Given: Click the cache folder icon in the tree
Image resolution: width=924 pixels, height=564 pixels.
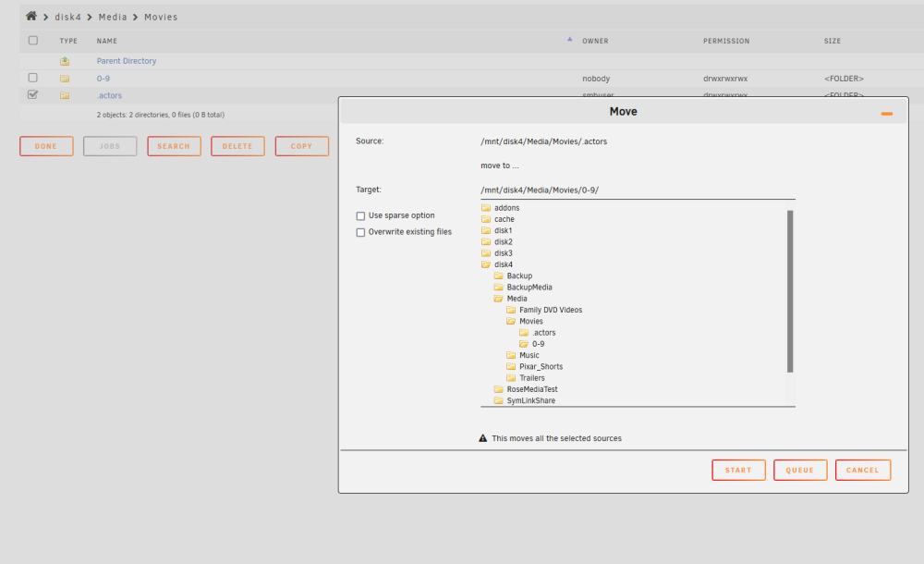Looking at the screenshot, I should pyautogui.click(x=486, y=219).
